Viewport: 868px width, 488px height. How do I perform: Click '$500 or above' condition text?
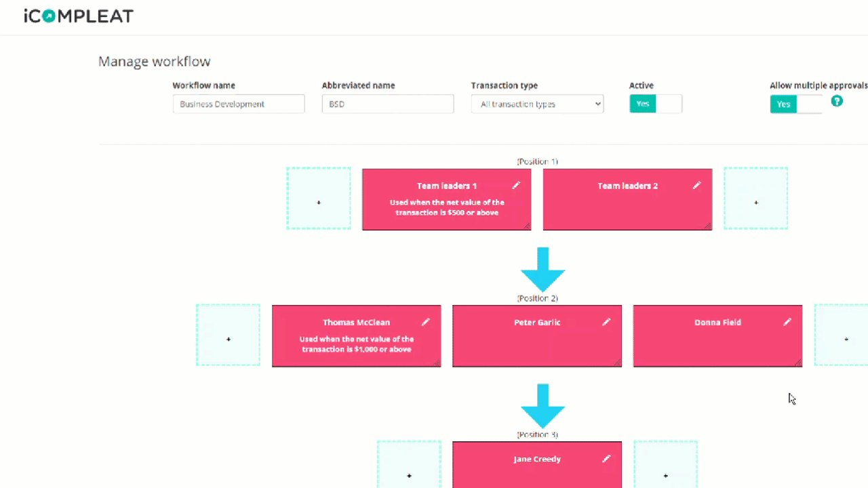(x=471, y=212)
